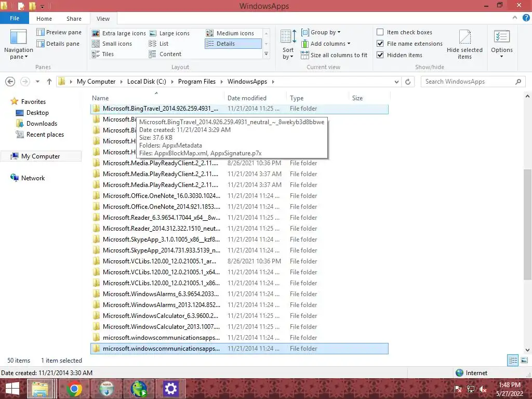Image resolution: width=532 pixels, height=399 pixels.
Task: Click the vertical scrollbar of file list
Action: tap(527, 224)
